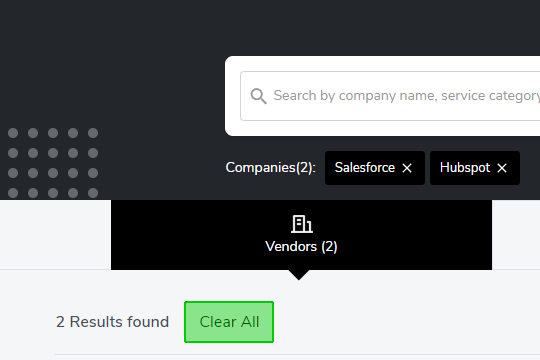The width and height of the screenshot is (540, 360).
Task: Select the Salesforce company tag label
Action: point(365,168)
